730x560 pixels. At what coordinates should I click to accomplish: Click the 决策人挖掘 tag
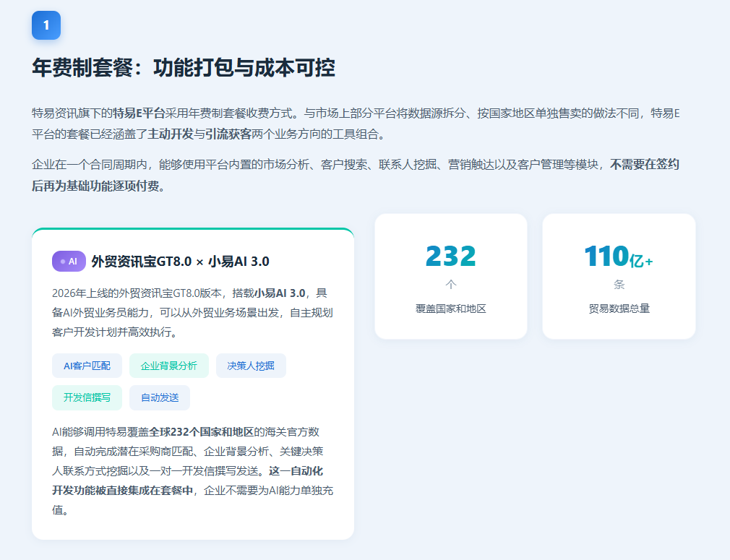[251, 366]
